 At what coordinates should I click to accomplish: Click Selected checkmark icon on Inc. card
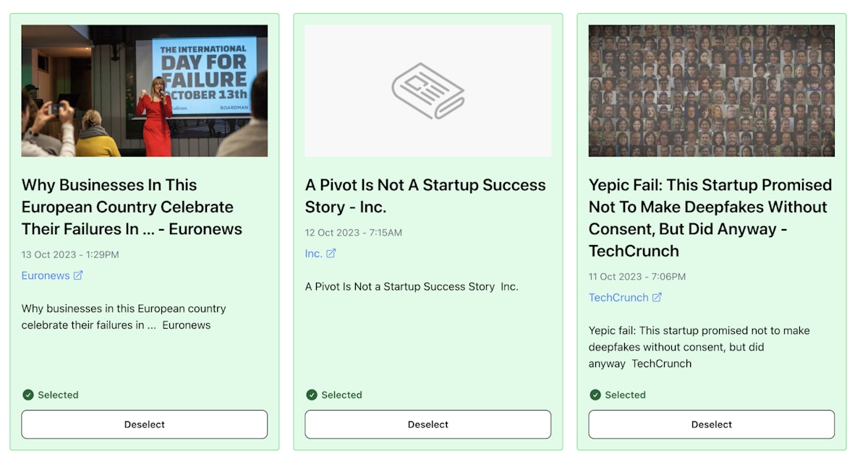312,395
